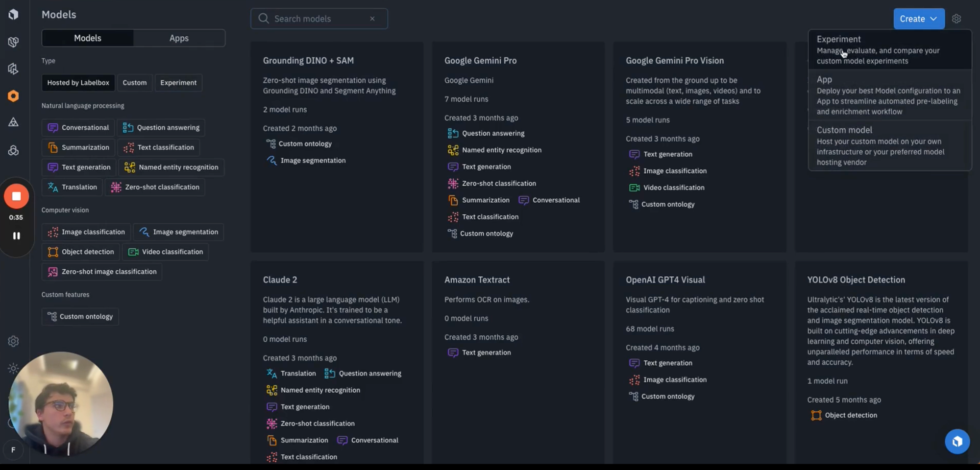The image size is (980, 470).
Task: Filter models by Zero-shot image classification
Action: point(102,272)
